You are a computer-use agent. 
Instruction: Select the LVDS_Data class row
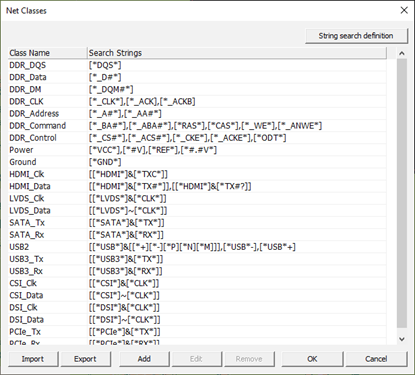click(197, 211)
